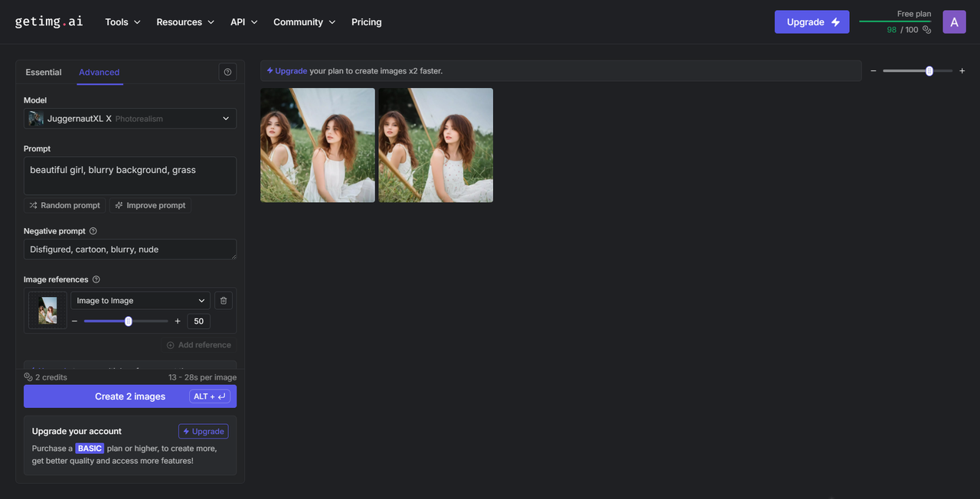Open the second generated image thumbnail
The width and height of the screenshot is (980, 499).
point(436,145)
